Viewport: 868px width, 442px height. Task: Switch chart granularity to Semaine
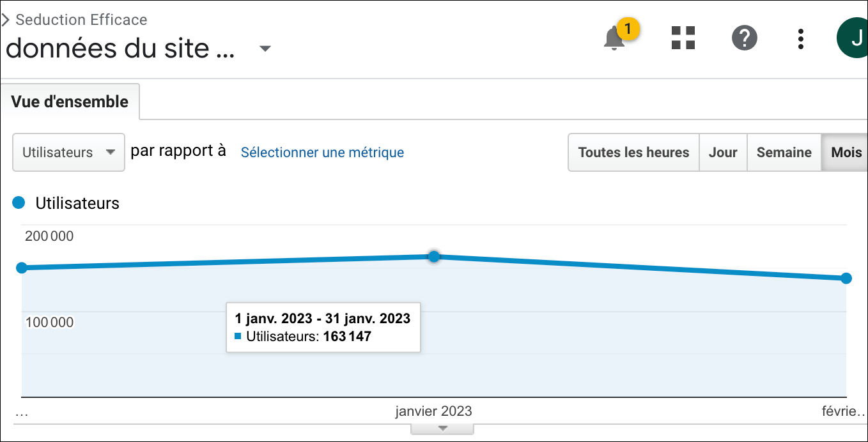(784, 152)
